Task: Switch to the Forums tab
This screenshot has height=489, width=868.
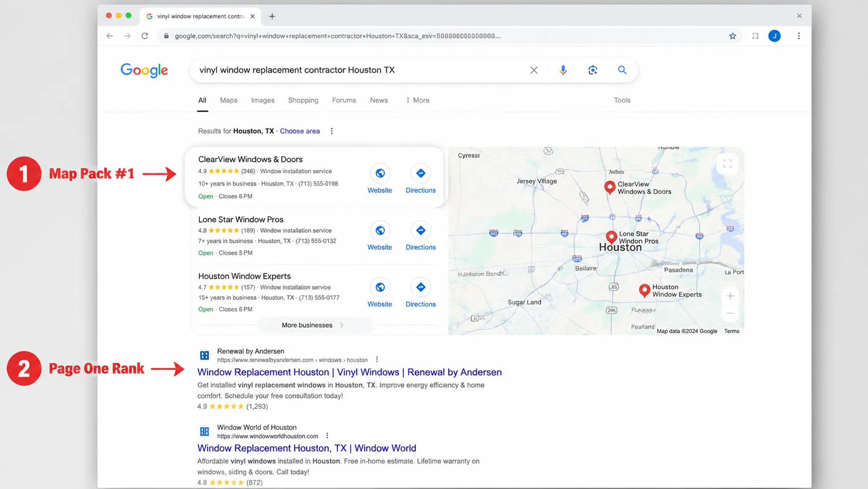Action: [x=344, y=100]
